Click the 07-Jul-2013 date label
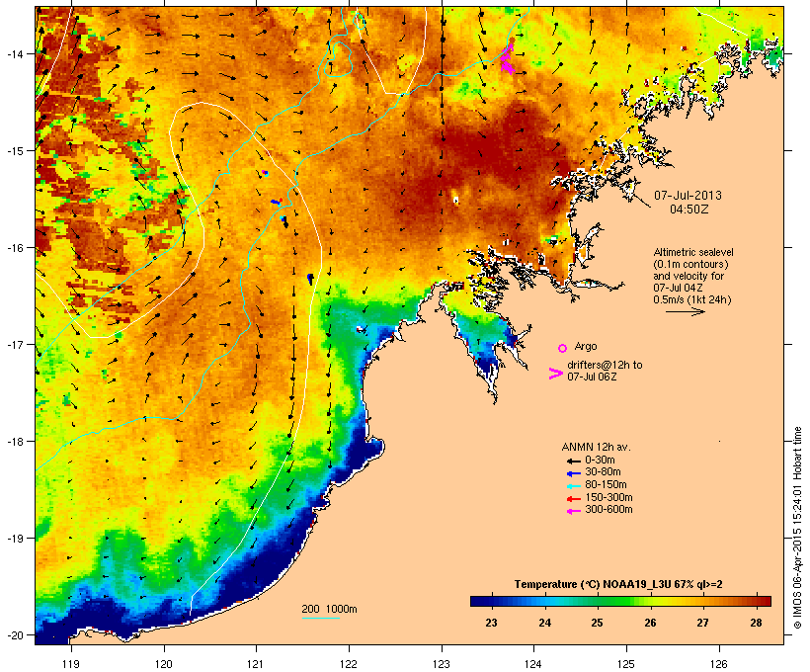Viewport: 810px width, 672px height. point(688,196)
